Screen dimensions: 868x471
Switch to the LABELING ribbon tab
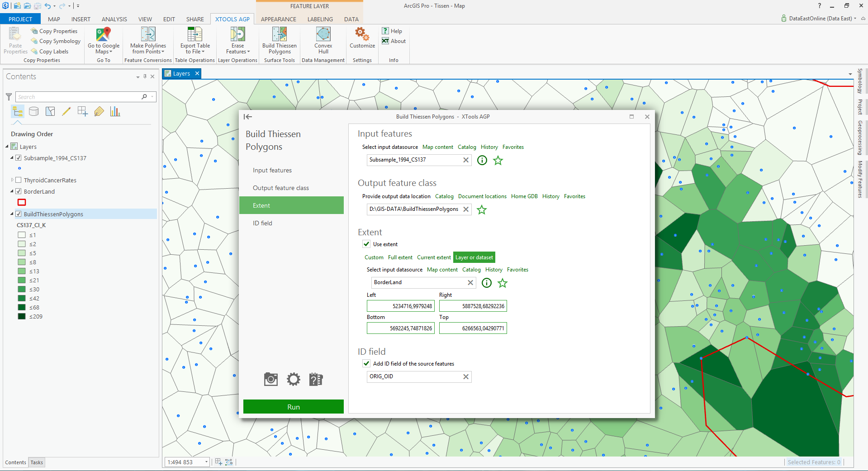(x=320, y=19)
